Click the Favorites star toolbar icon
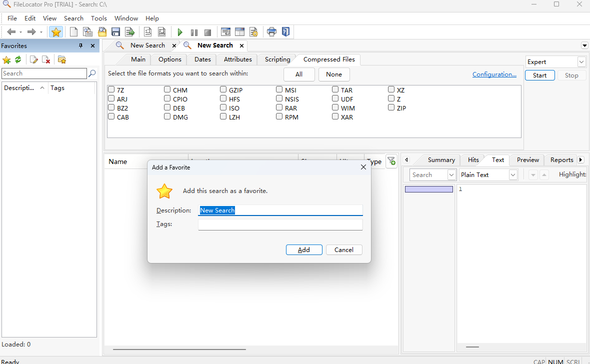The image size is (590, 364). pos(56,32)
